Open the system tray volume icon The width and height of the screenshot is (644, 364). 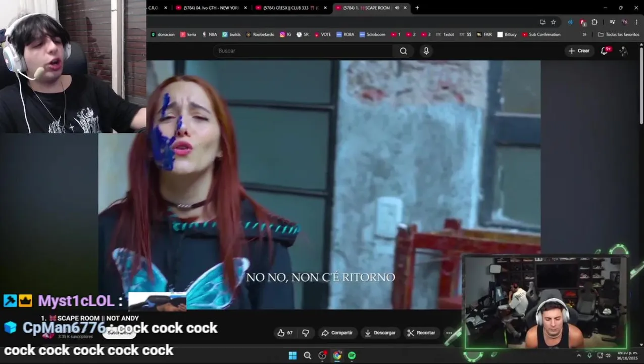tap(609, 355)
